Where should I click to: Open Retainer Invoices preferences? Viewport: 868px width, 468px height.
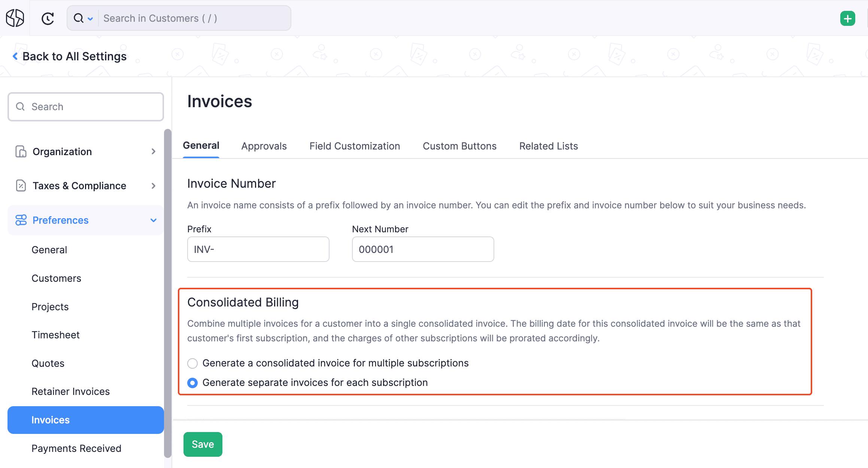pos(70,391)
